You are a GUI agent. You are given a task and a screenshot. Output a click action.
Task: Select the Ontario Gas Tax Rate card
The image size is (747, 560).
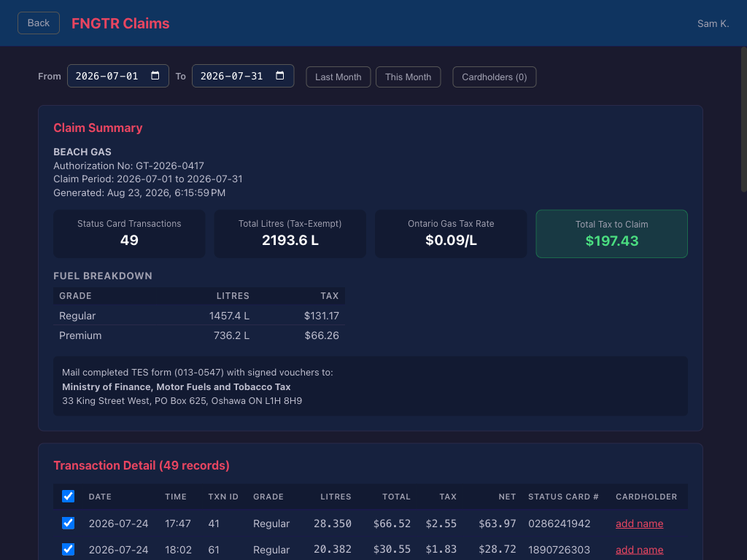451,234
